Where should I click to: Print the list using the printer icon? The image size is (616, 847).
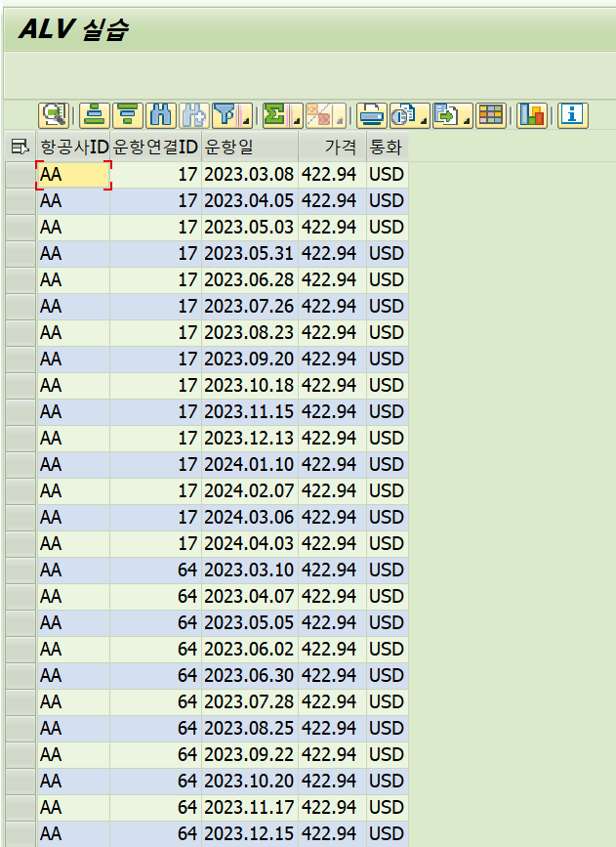[371, 115]
